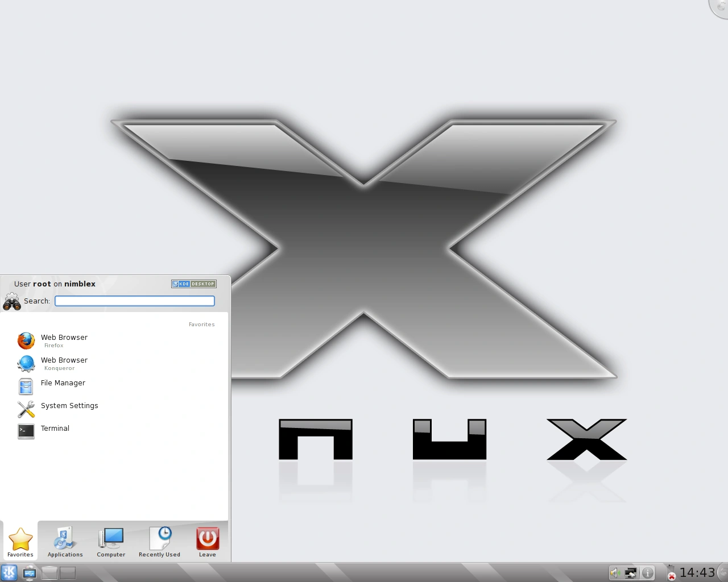
Task: Expand the desktop toolbox in top-right corner
Action: [721, 7]
